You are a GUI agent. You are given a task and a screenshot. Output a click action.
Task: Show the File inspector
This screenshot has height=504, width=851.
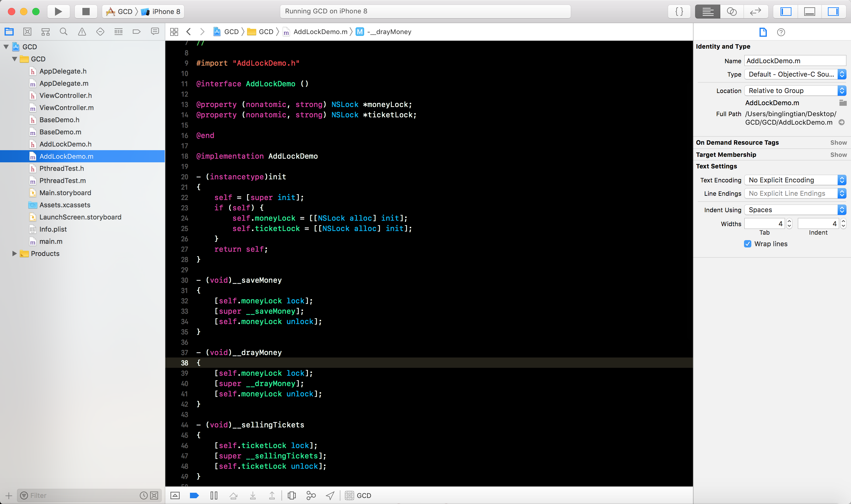point(763,32)
